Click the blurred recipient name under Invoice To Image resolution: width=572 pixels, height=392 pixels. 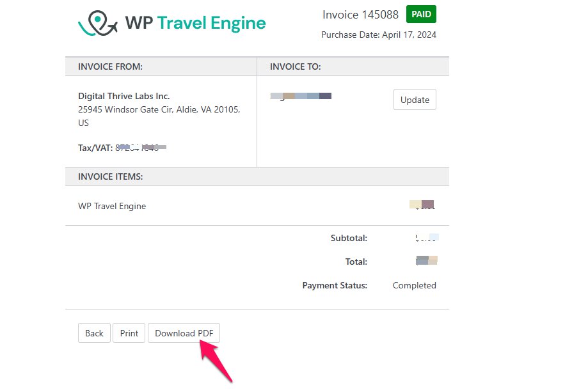click(301, 96)
